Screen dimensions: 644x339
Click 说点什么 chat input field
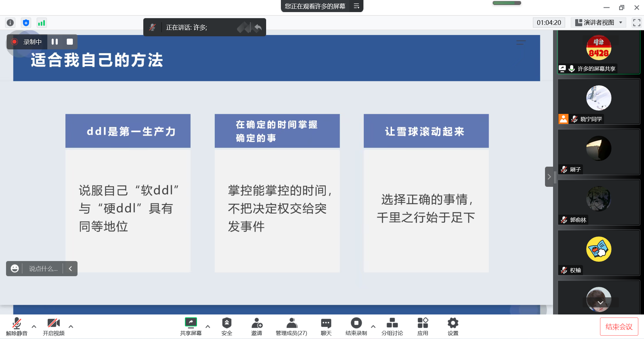[43, 268]
